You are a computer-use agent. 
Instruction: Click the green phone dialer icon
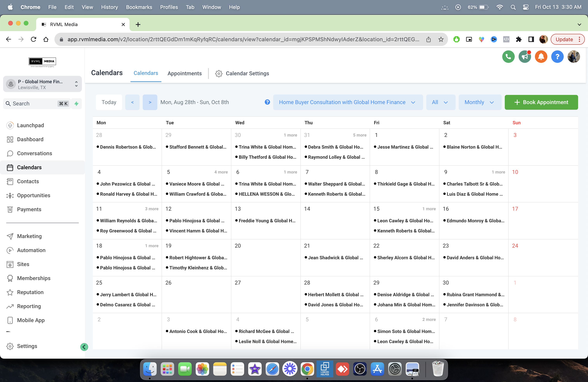(508, 57)
